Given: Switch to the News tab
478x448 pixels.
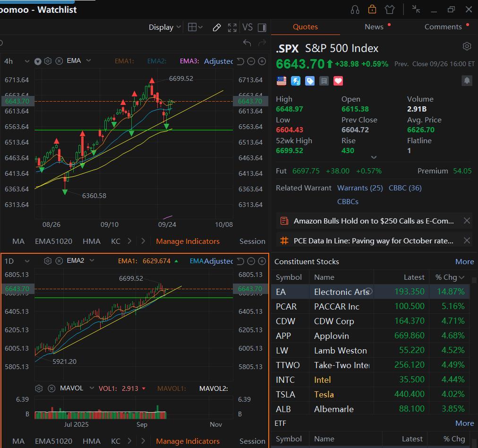Looking at the screenshot, I should pos(374,27).
